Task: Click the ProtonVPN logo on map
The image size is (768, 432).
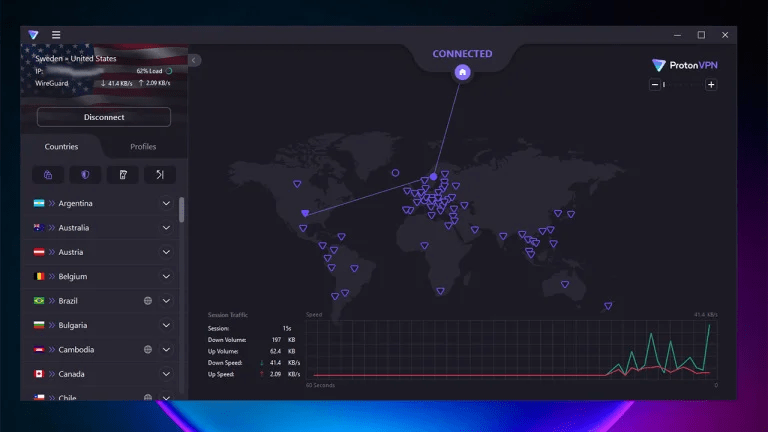Action: 685,65
